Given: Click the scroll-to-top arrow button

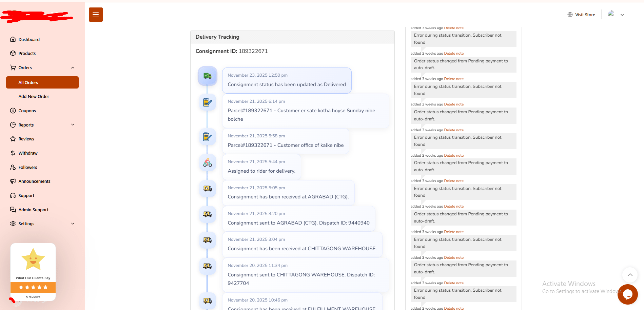Looking at the screenshot, I should click(630, 275).
